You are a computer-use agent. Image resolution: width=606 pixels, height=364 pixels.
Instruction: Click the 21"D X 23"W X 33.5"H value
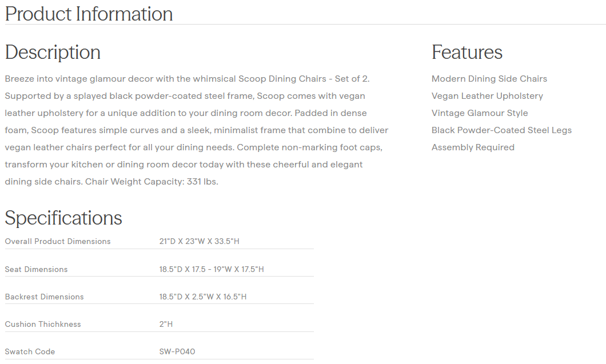coord(199,241)
